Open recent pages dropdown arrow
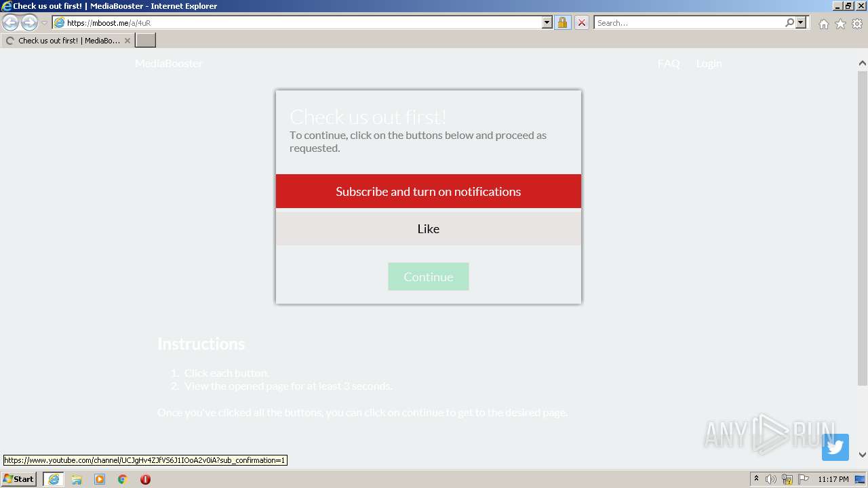The image size is (868, 488). coord(44,22)
